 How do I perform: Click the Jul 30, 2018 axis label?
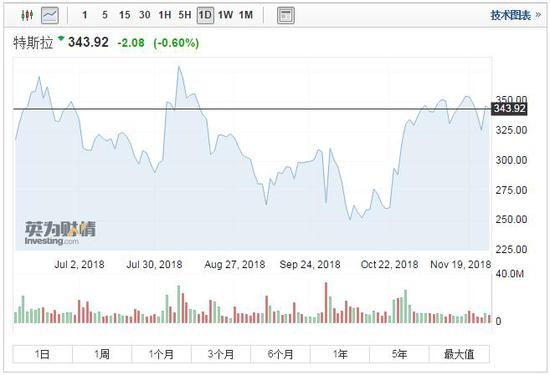(x=154, y=264)
